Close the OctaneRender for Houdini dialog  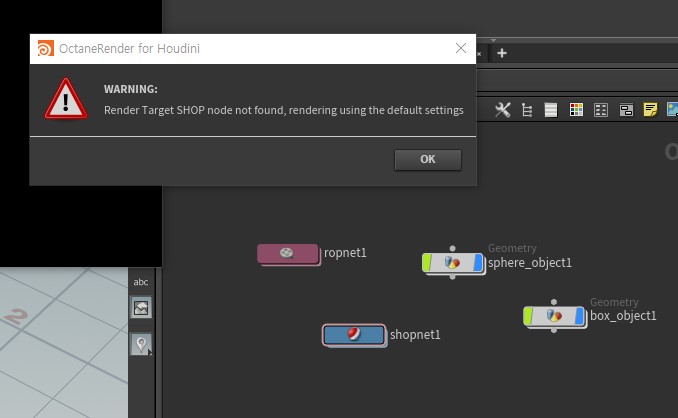[x=461, y=48]
